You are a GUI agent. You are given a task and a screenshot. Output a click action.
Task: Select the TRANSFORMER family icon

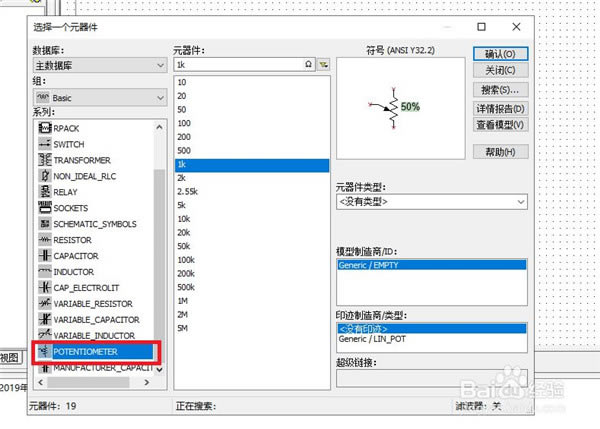45,160
